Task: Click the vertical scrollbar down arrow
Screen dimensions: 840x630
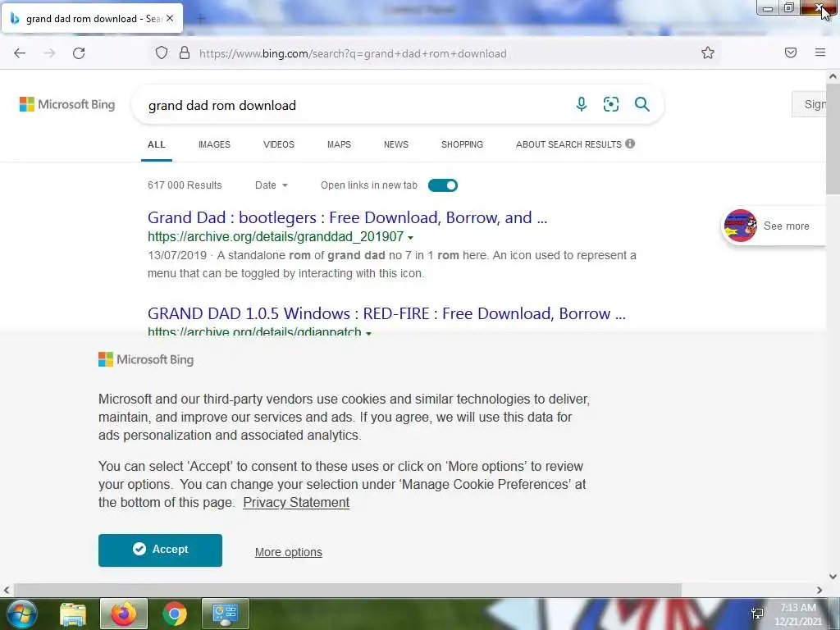Action: click(x=833, y=577)
